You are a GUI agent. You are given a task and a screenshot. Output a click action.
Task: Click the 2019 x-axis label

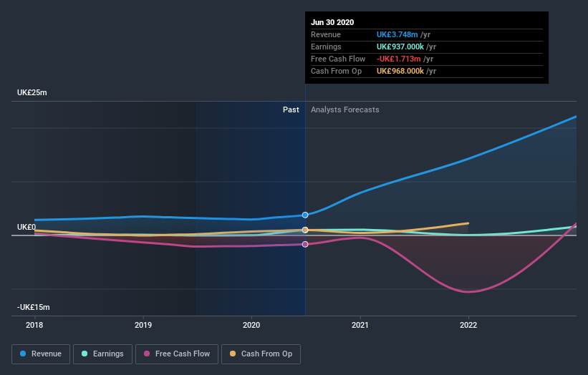(x=143, y=325)
